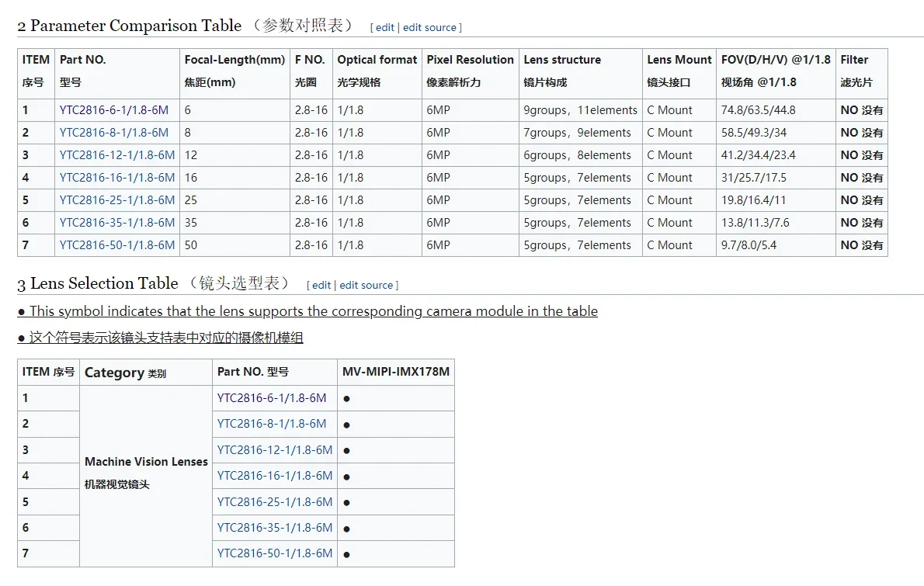924x586 pixels.
Task: Click edit link beside Lens Selection Table heading
Action: (x=321, y=285)
